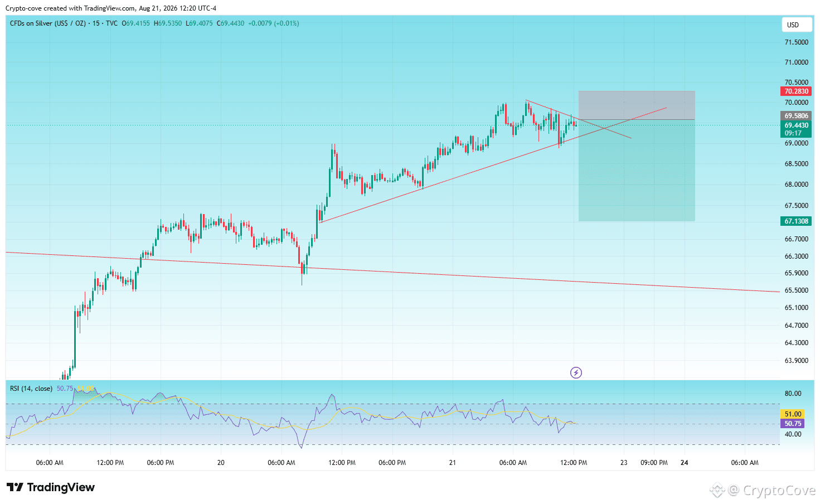The height and width of the screenshot is (504, 820).
Task: Select the gray stop-loss zone of short position
Action: (637, 105)
